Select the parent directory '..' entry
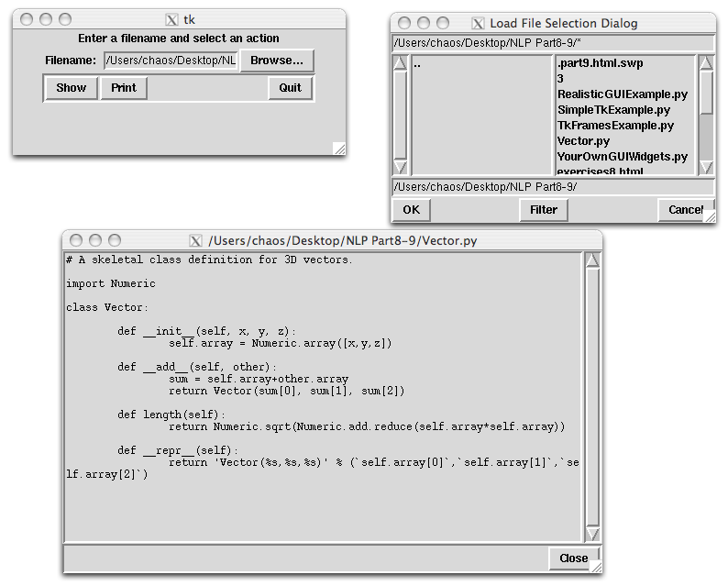This screenshot has height=586, width=728. tap(418, 64)
